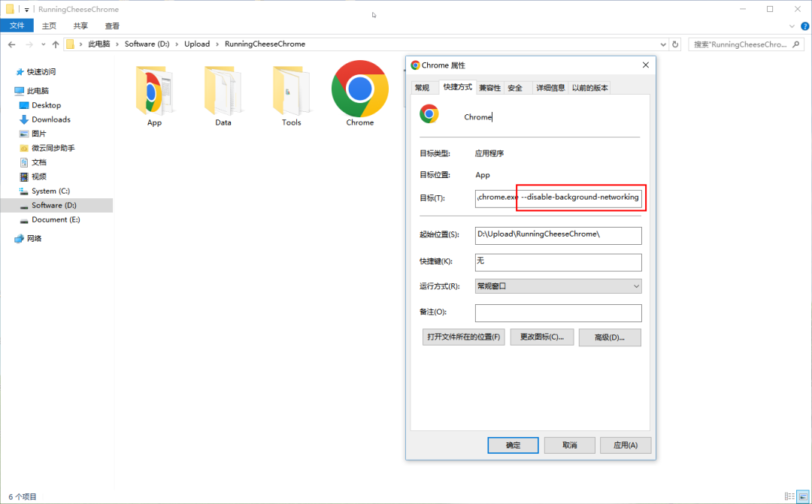This screenshot has width=812, height=504.
Task: Open 查看 ribbon tab
Action: click(x=112, y=26)
